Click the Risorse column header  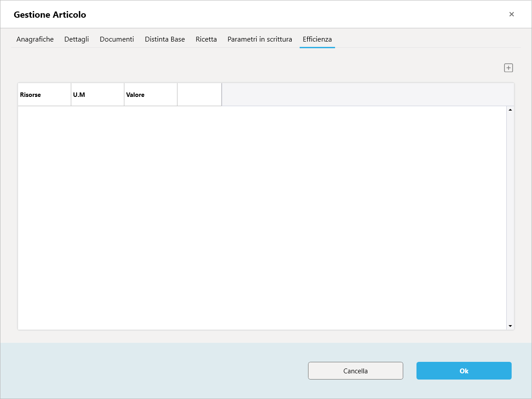point(45,95)
